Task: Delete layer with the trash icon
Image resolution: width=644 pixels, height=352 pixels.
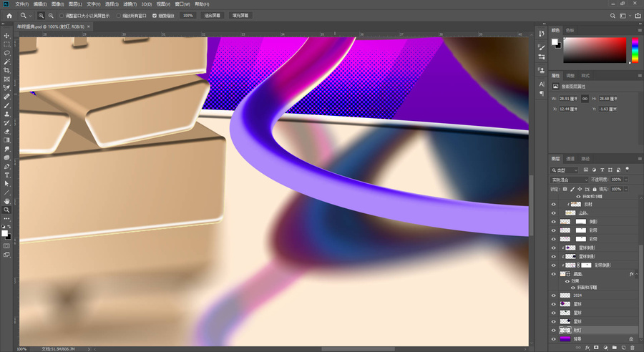Action: [633, 348]
